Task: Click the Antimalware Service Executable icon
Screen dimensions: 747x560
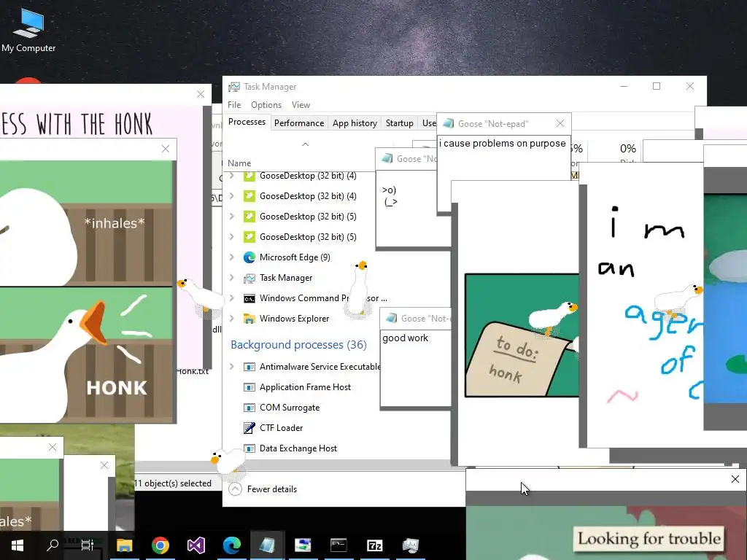Action: tap(249, 367)
